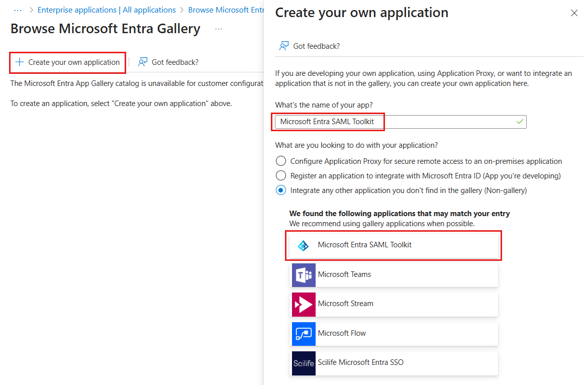The image size is (588, 385).
Task: Choose the Microsoft Teams suggested application
Action: [394, 275]
